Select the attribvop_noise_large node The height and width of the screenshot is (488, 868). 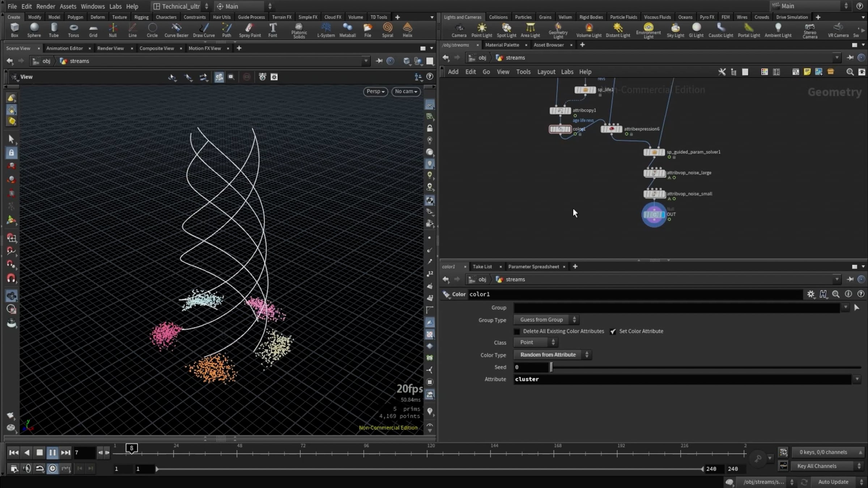point(654,173)
